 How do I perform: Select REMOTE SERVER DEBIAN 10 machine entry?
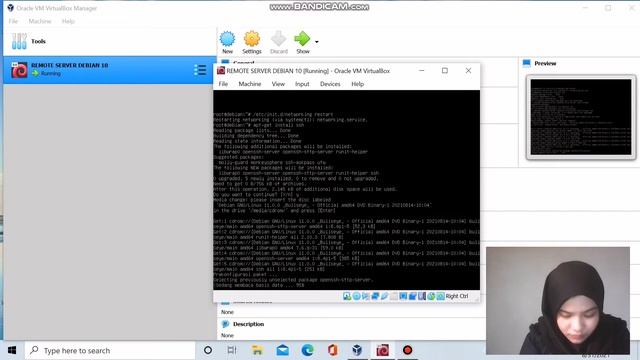click(109, 70)
